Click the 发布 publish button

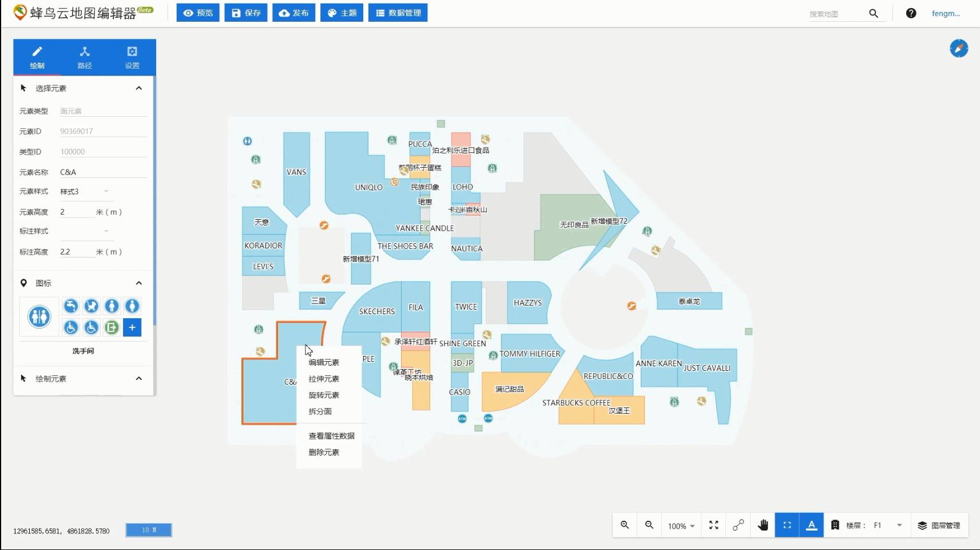[x=294, y=13]
